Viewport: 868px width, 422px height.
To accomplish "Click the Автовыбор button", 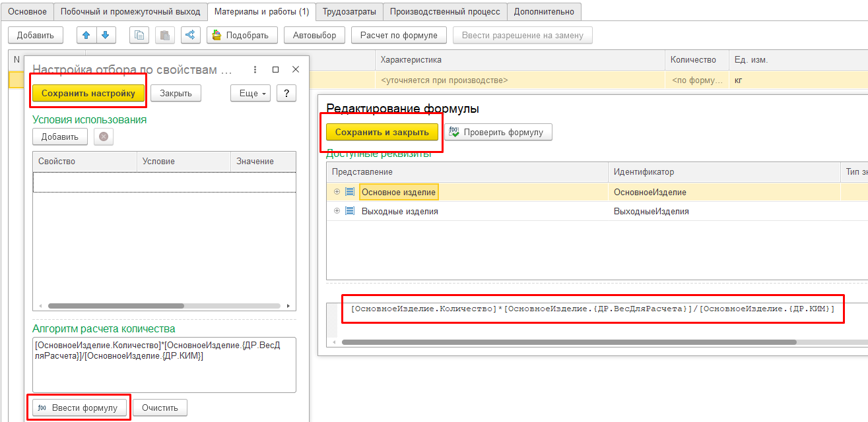I will click(x=314, y=35).
